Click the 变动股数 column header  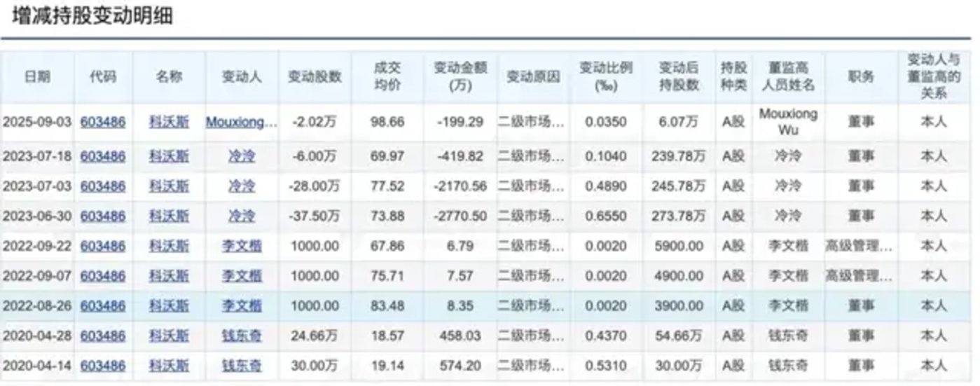315,77
